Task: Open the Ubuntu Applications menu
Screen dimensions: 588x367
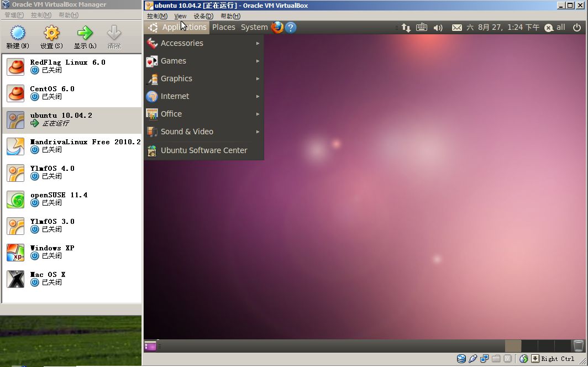Action: pyautogui.click(x=177, y=28)
